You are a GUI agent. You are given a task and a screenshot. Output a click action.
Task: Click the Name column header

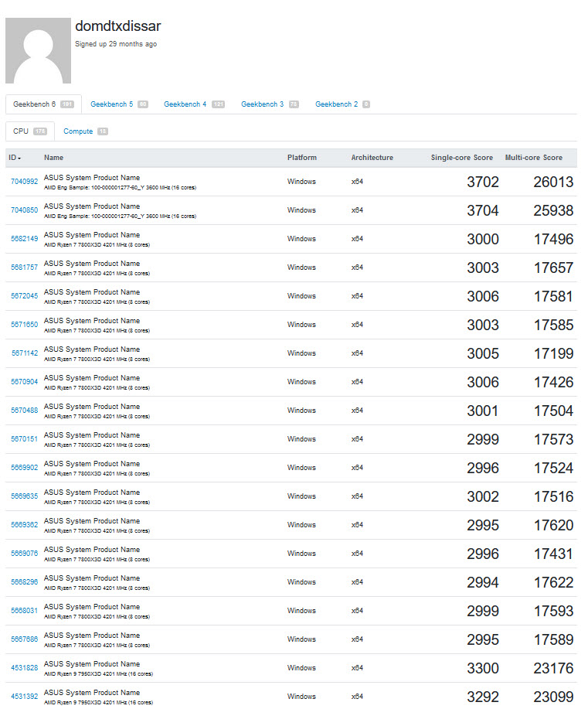tap(54, 158)
